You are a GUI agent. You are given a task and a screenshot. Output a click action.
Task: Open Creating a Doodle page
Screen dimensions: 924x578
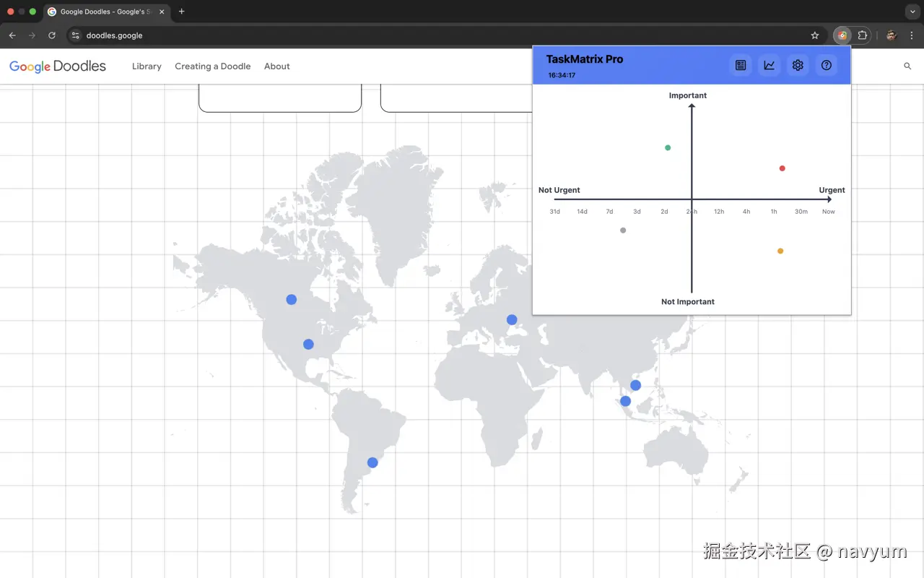(213, 66)
